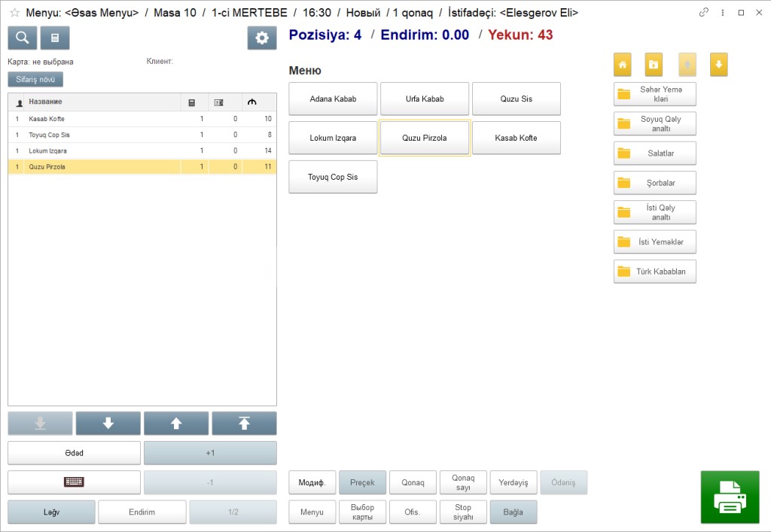
Task: Open settings with the gear icon
Action: point(262,38)
